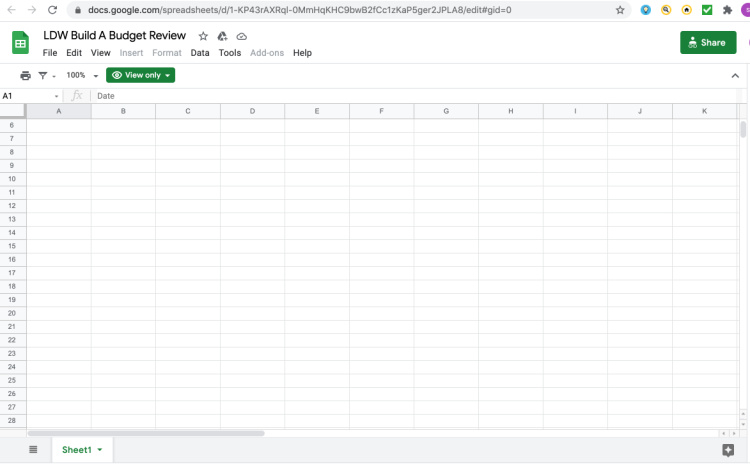
Task: Expand the View only mode dropdown
Action: tap(140, 75)
